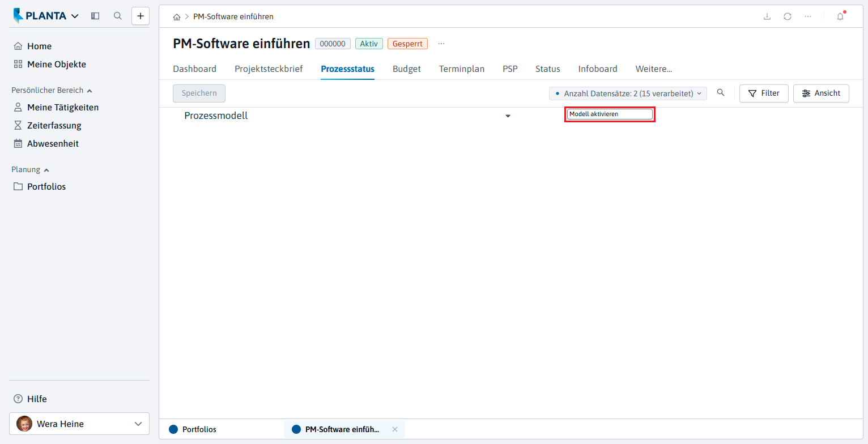
Task: Open the Wera Heine user menu
Action: 79,424
